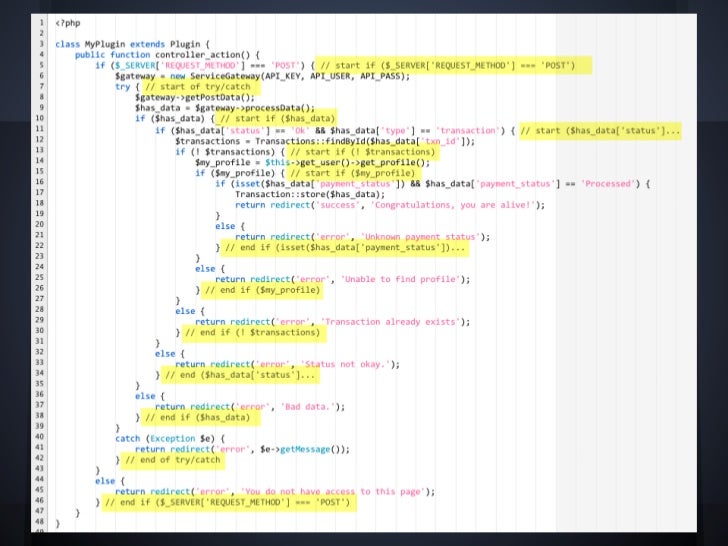
Task: Click highlighted '// end if (isset($has_data['payment_status'])...' comment
Action: click(x=345, y=247)
